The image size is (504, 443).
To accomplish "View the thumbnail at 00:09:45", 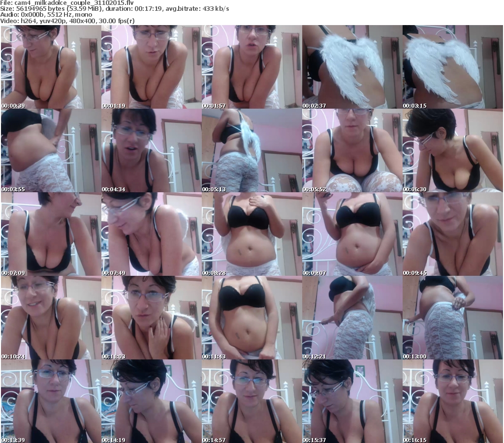I will point(453,234).
